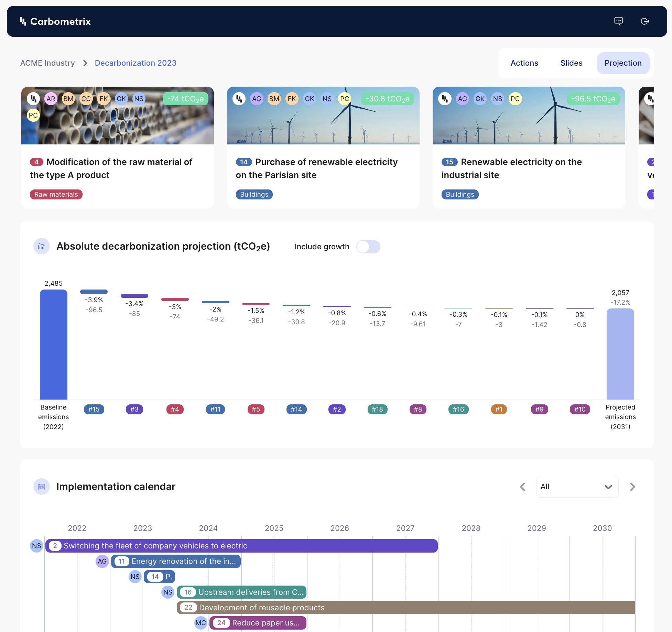The width and height of the screenshot is (672, 632).
Task: Click the #15 chart label badge
Action: click(94, 409)
